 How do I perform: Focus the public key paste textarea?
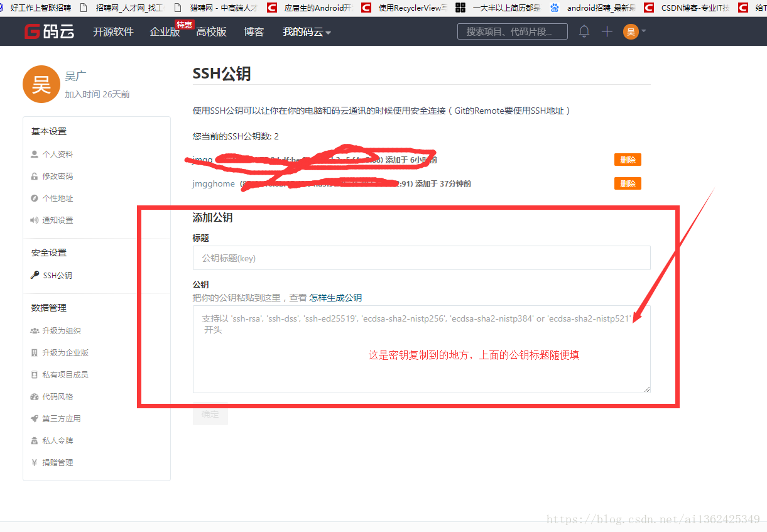422,349
